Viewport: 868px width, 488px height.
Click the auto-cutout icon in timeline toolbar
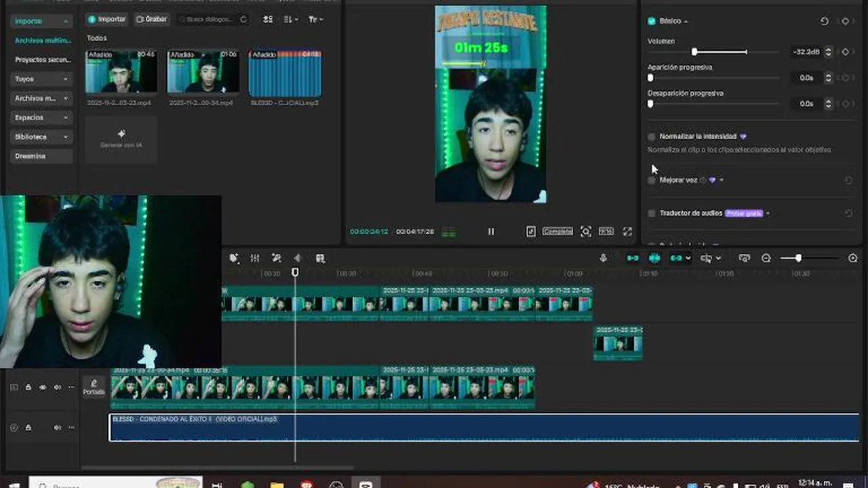(276, 258)
